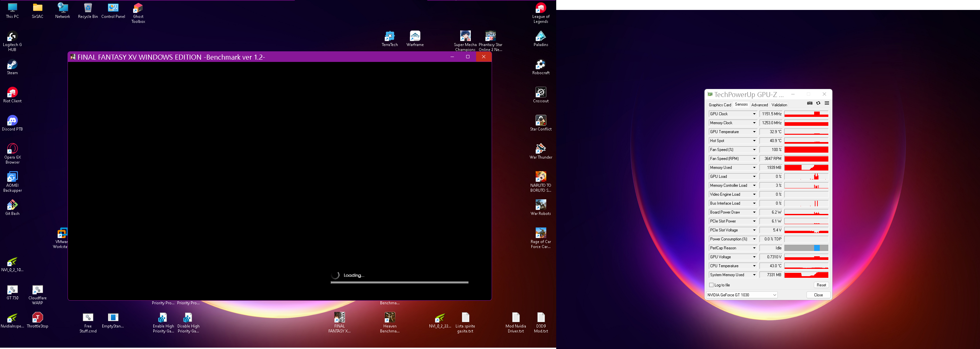Refresh sensors using GPU-Z refresh icon
This screenshot has width=980, height=349.
point(818,103)
